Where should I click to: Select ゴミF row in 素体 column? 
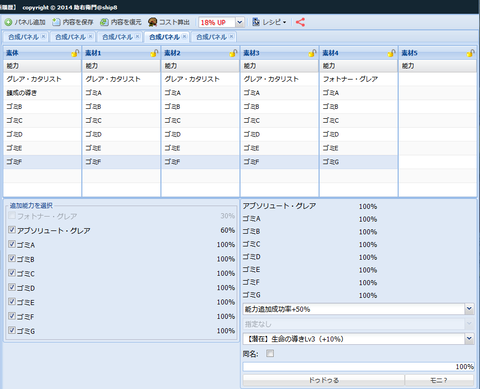[x=42, y=162]
